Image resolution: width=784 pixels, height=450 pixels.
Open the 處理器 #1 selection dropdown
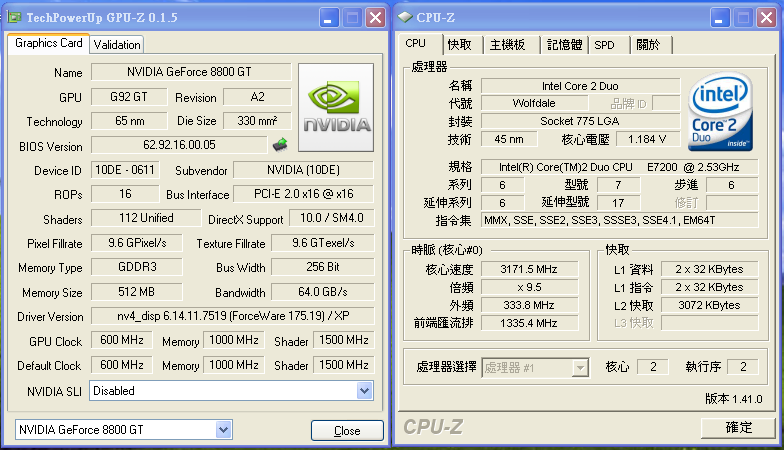pos(579,368)
